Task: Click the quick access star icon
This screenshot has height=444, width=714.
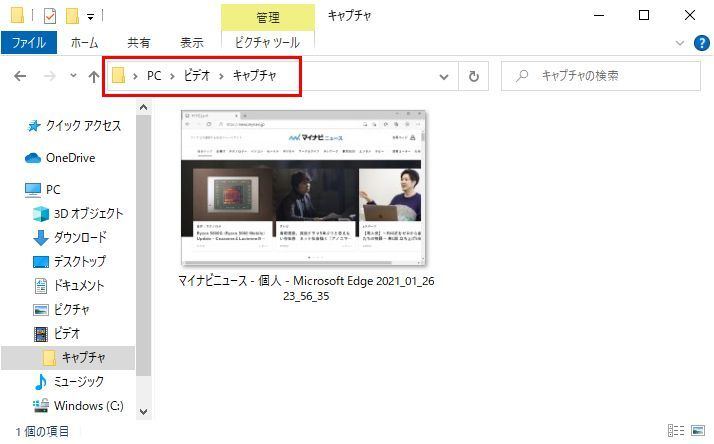Action: click(34, 126)
